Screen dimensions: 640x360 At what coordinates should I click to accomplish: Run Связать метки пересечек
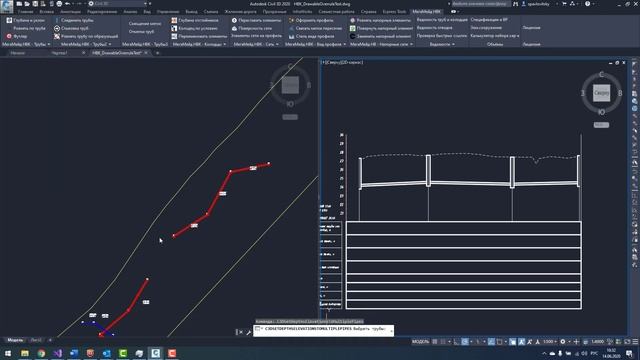tap(315, 28)
